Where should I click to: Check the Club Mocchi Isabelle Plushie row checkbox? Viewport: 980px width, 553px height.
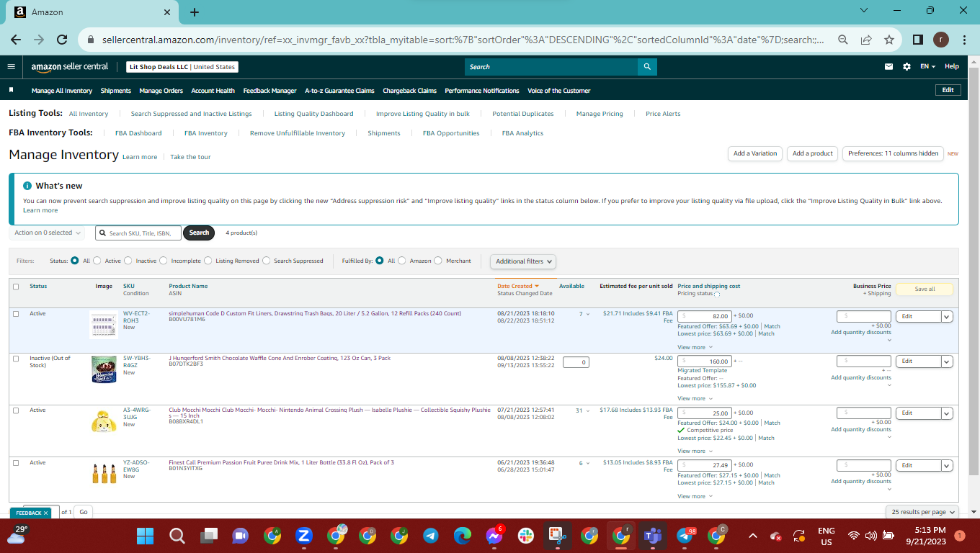tap(16, 410)
